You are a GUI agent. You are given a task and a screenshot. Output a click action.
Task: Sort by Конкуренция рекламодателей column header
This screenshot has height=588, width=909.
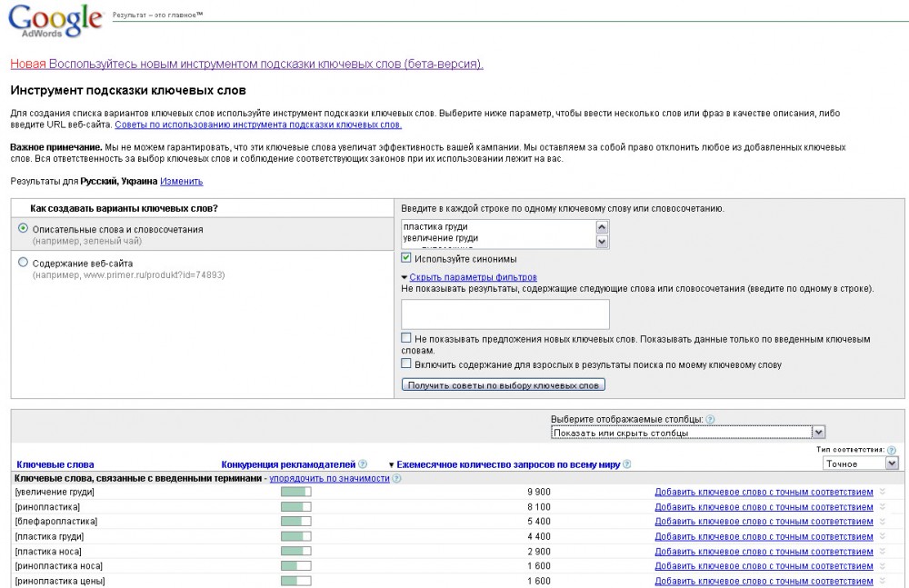pos(288,464)
